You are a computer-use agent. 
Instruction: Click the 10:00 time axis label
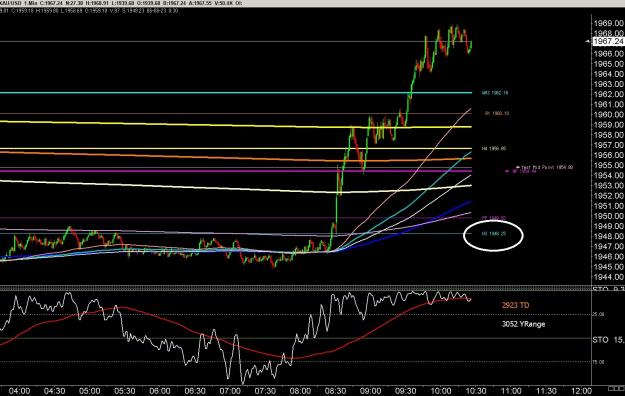(x=440, y=391)
